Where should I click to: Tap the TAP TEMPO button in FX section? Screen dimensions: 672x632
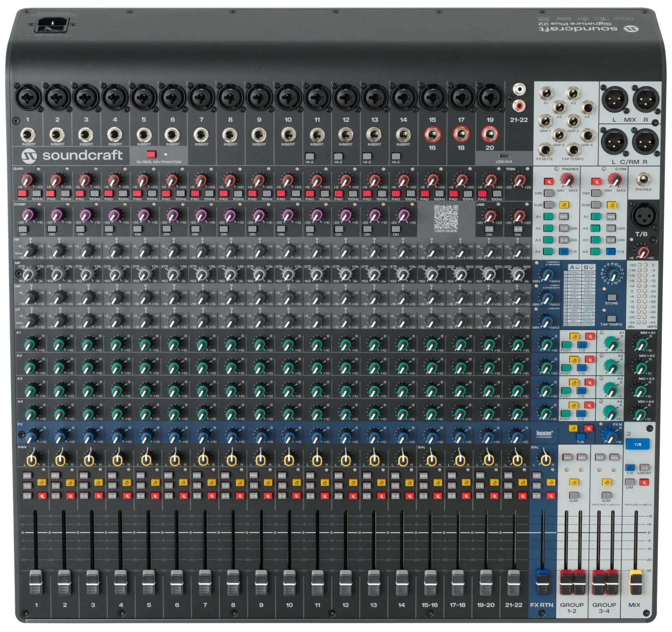[x=611, y=318]
